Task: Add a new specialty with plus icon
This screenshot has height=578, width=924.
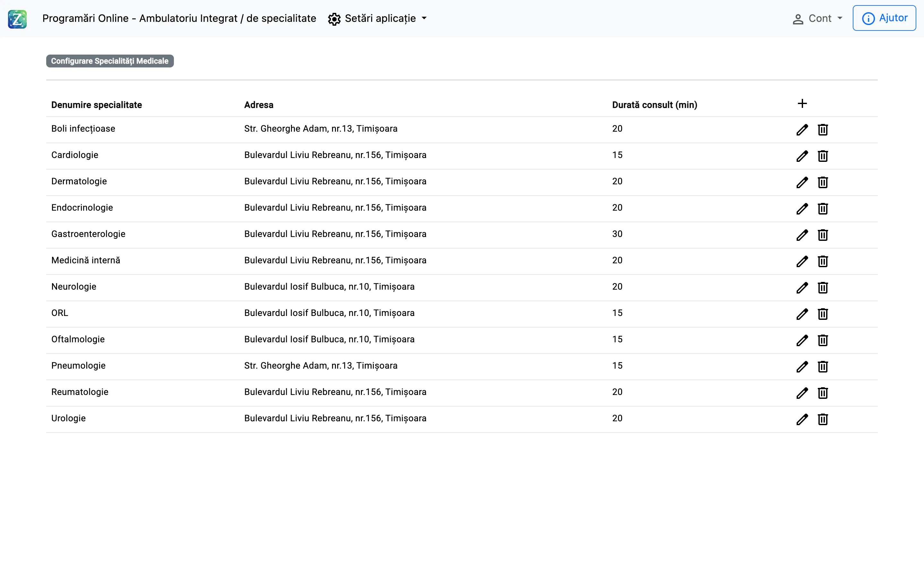Action: (x=802, y=104)
